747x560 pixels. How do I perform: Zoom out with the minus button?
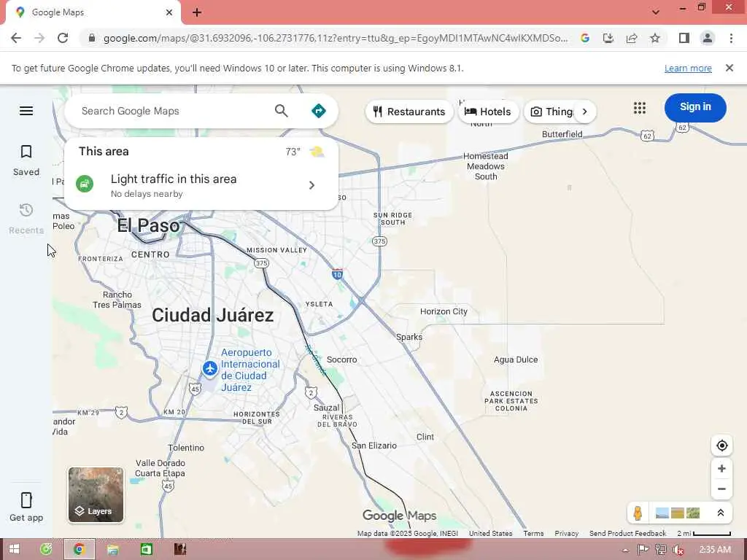721,489
